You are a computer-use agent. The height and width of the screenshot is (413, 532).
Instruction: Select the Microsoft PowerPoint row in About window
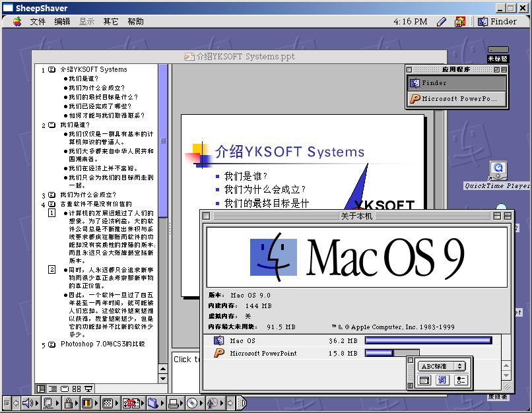click(x=352, y=354)
